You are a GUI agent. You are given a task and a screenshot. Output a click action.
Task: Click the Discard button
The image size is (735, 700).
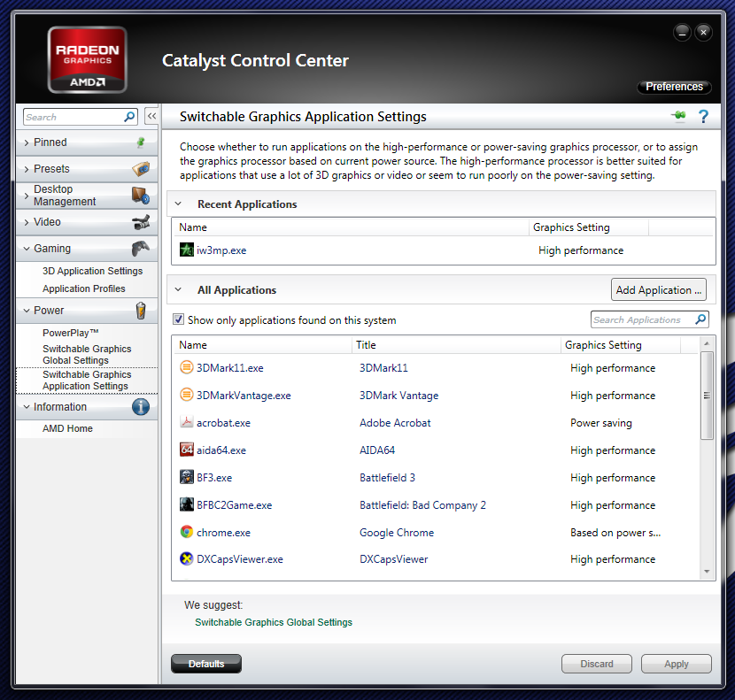[x=597, y=664]
